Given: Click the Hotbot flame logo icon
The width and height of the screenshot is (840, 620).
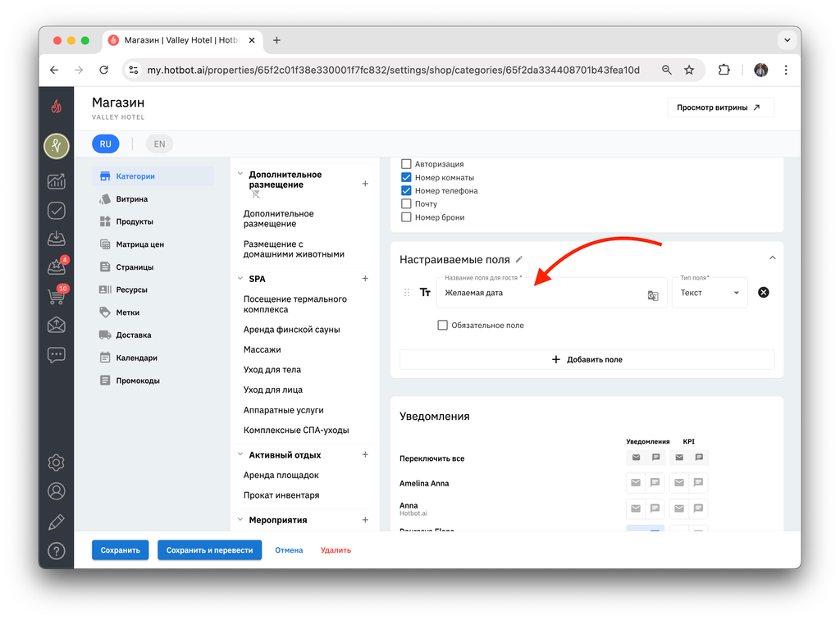Looking at the screenshot, I should coord(57,107).
